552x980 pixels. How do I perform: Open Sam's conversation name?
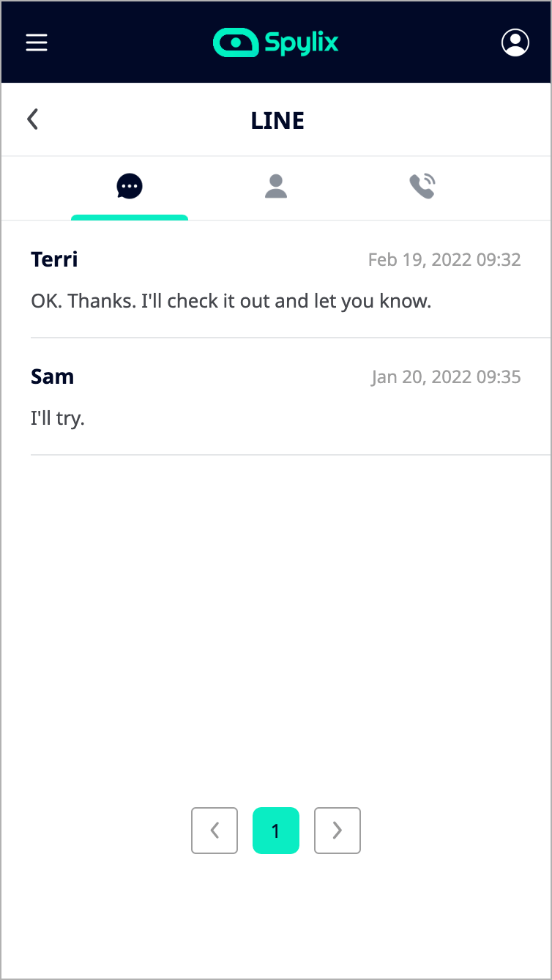pos(52,376)
